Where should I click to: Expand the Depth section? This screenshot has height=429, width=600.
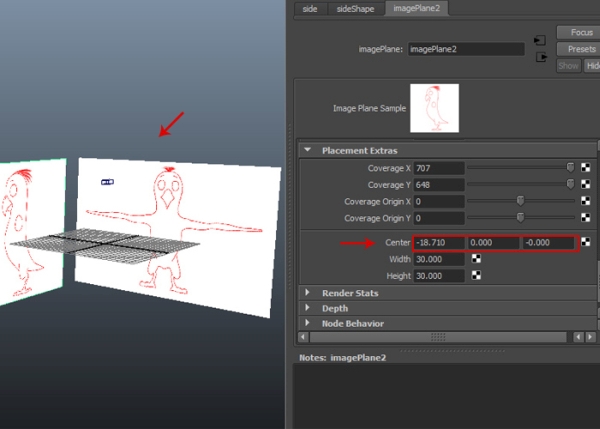pos(307,308)
